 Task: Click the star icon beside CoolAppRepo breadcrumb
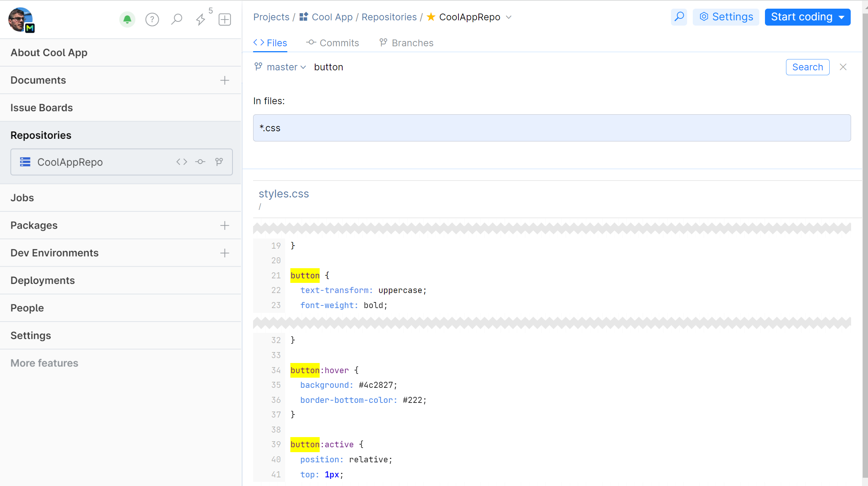point(431,17)
